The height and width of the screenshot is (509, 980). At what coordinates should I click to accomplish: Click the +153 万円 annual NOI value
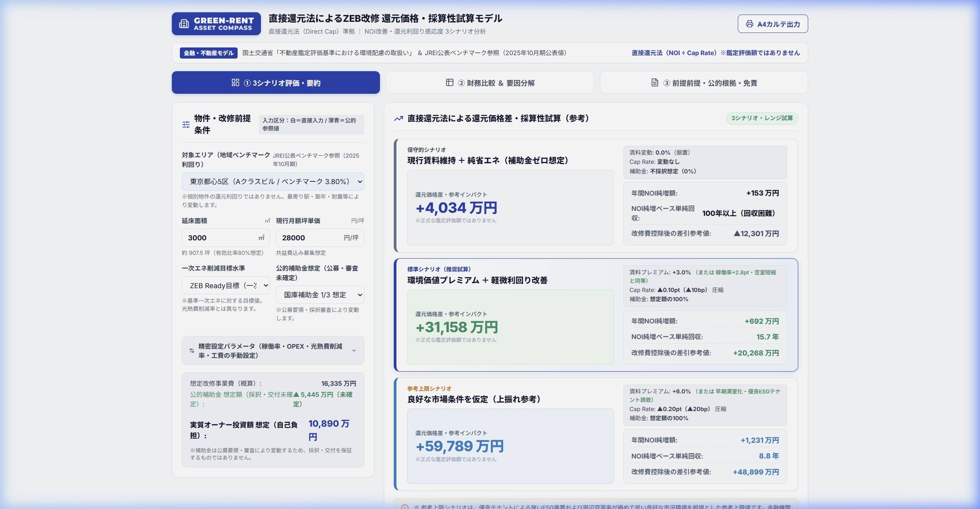tap(762, 193)
